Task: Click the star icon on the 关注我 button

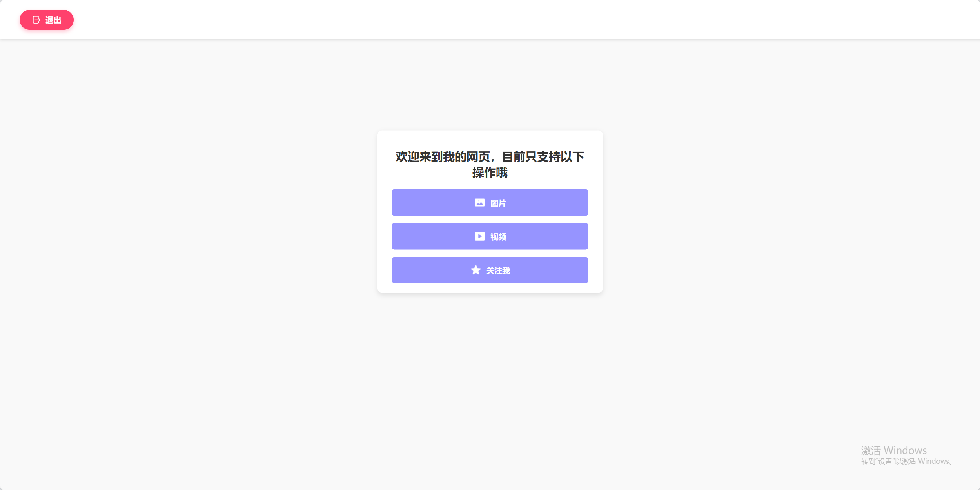Action: (476, 270)
